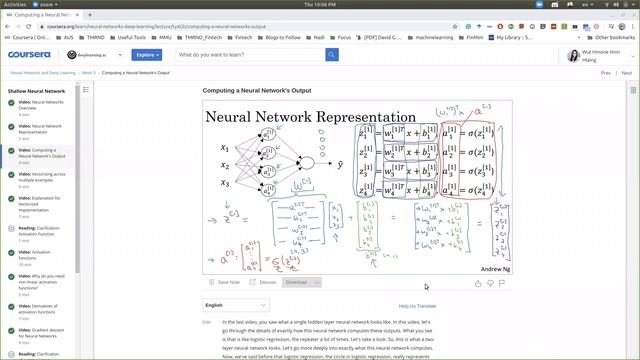
Task: Open the Week 3 breadcrumb link
Action: coord(89,73)
